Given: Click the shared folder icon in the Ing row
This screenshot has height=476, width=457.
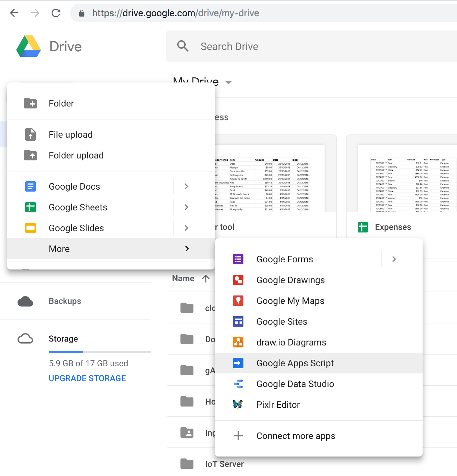Looking at the screenshot, I should tap(187, 432).
